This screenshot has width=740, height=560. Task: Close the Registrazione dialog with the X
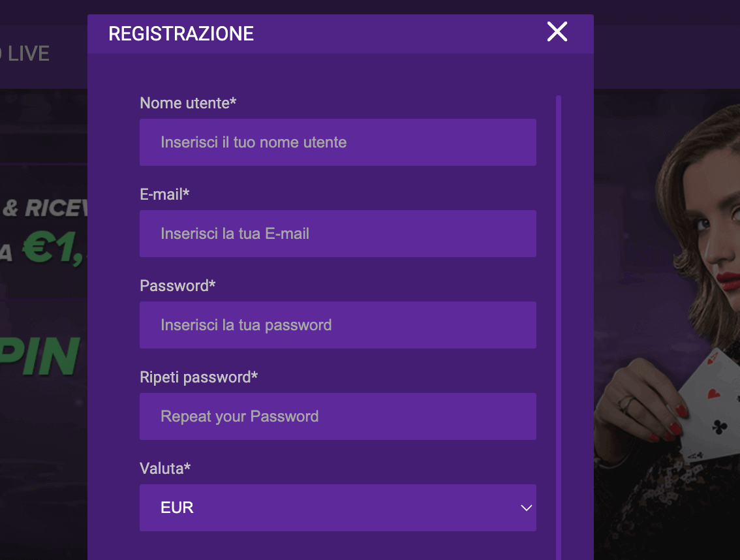point(557,31)
